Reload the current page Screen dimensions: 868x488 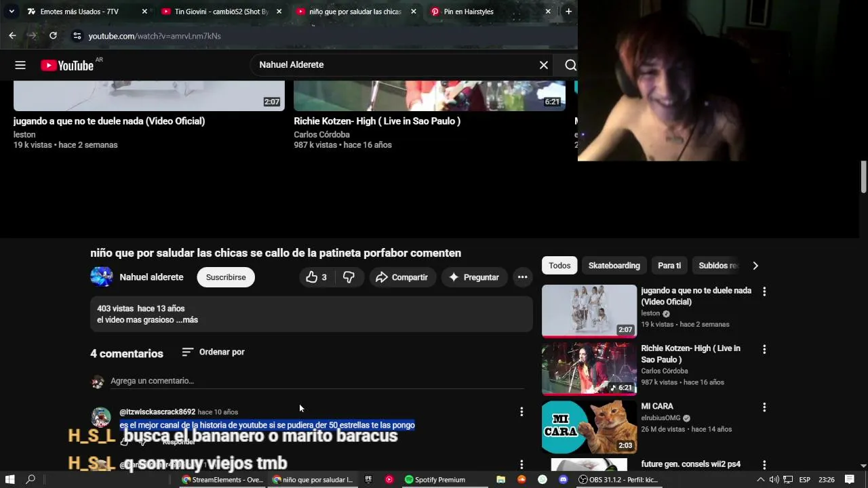53,35
